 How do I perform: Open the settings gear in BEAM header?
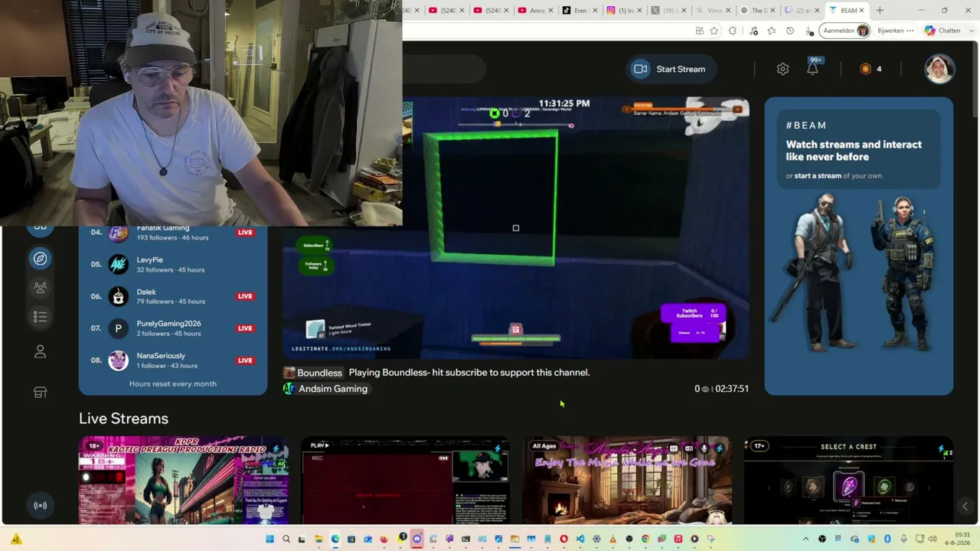[782, 69]
